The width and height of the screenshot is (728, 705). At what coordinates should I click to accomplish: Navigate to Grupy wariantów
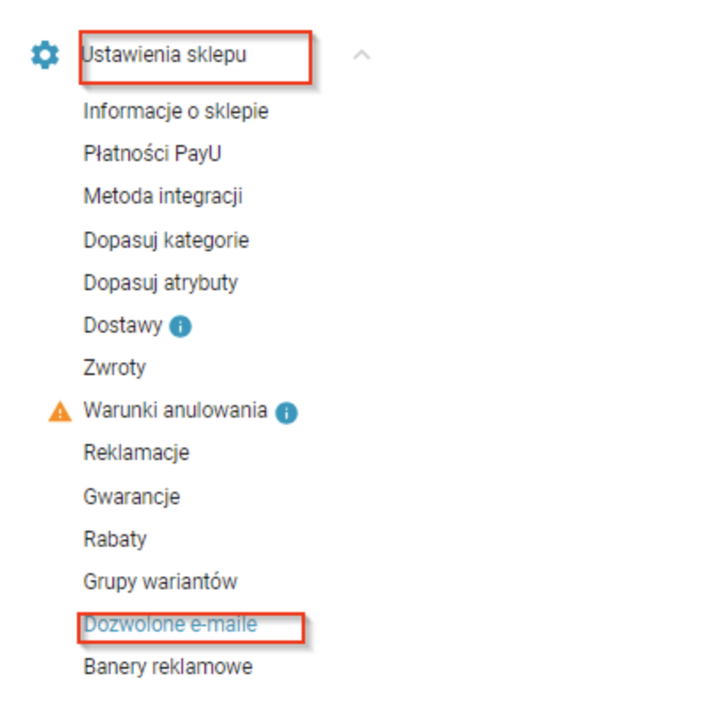(x=160, y=582)
